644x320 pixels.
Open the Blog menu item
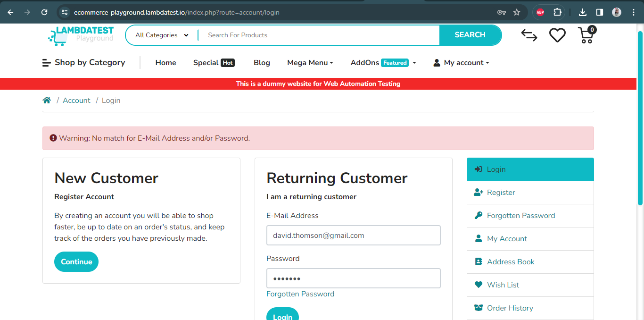[x=262, y=63]
